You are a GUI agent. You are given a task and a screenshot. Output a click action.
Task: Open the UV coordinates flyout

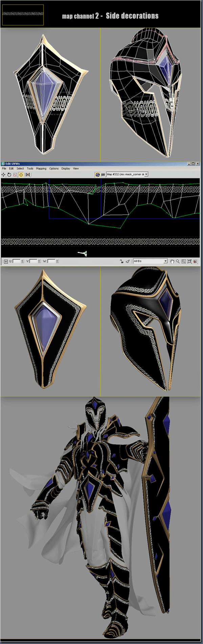pyautogui.click(x=103, y=175)
